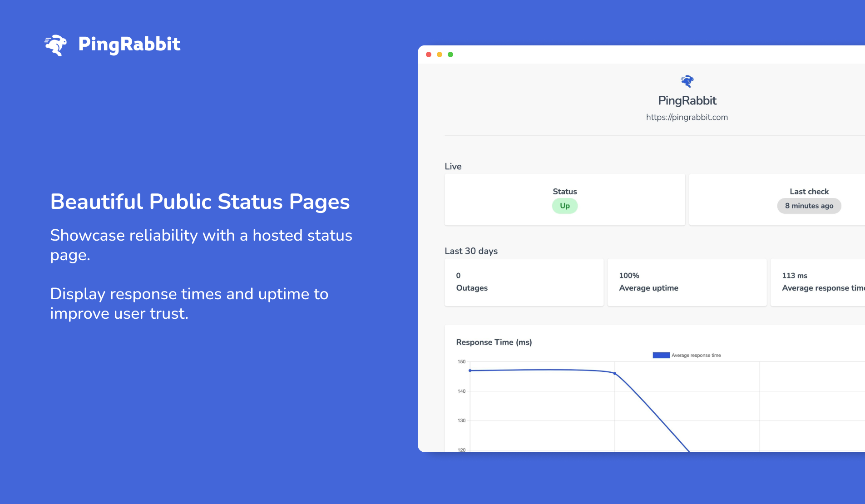This screenshot has height=504, width=865.
Task: Toggle the Average response time legend swatch
Action: click(661, 355)
